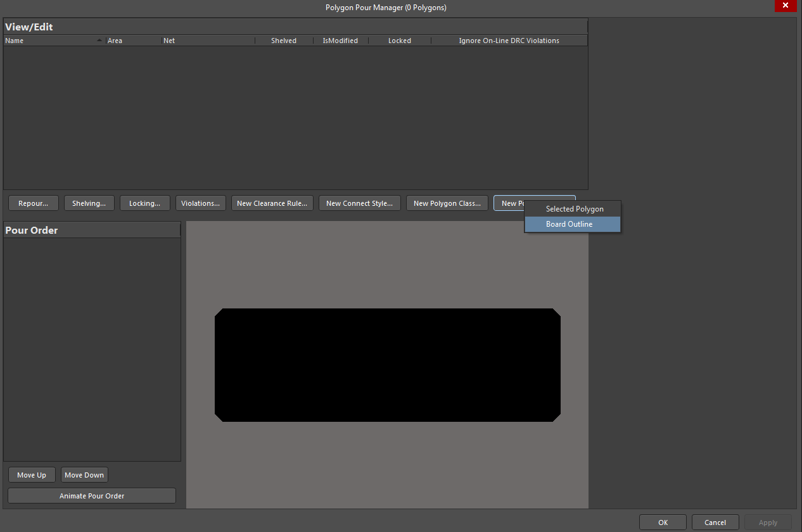Click the Move Up button
The height and width of the screenshot is (532, 802).
click(x=32, y=475)
